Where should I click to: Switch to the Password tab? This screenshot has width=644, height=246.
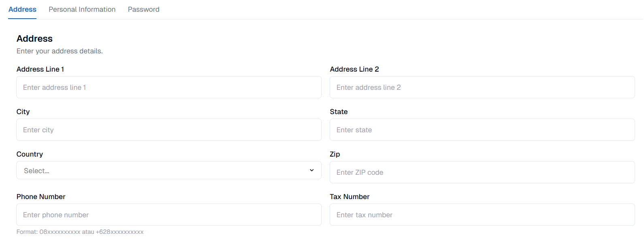coord(143,9)
